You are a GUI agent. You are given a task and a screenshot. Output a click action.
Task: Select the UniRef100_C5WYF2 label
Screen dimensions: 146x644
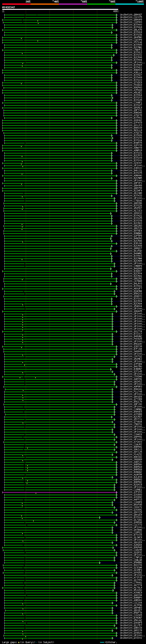coord(131,50)
